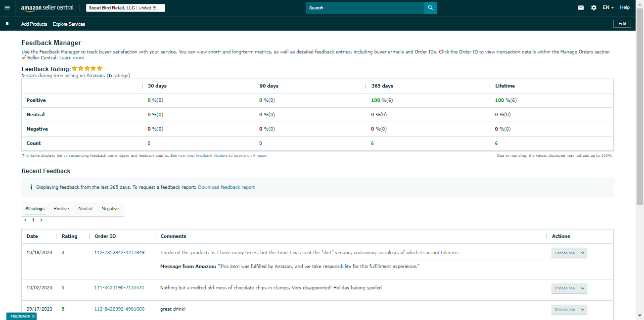
Task: Click Add Products in the top menu
Action: (x=34, y=24)
